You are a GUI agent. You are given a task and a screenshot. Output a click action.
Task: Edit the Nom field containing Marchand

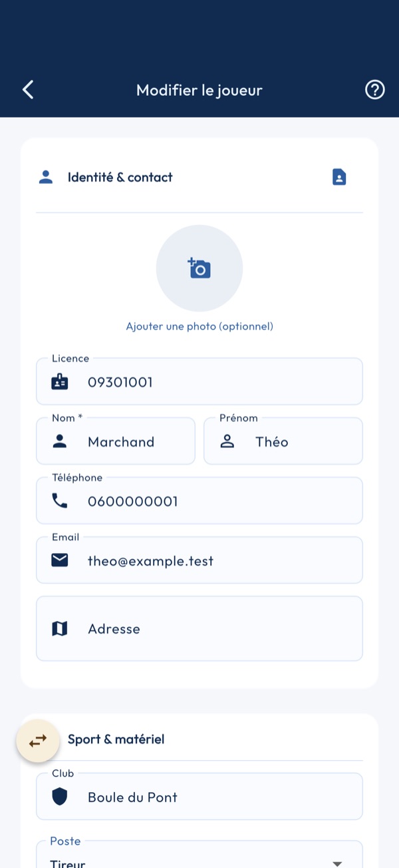(116, 441)
